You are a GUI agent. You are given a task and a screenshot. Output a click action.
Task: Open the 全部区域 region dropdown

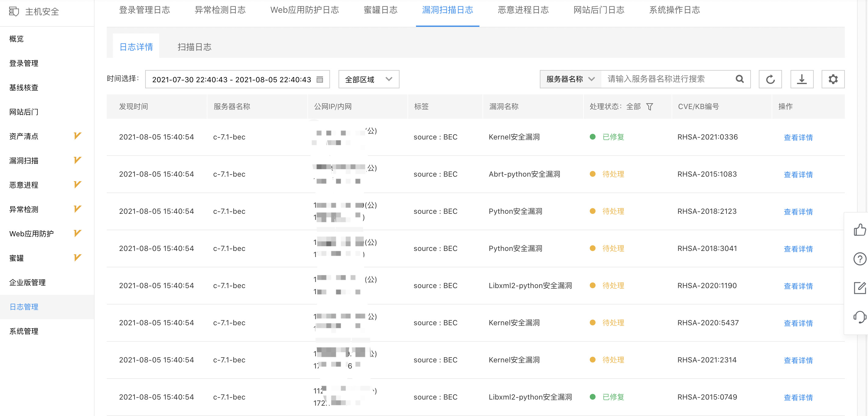368,79
